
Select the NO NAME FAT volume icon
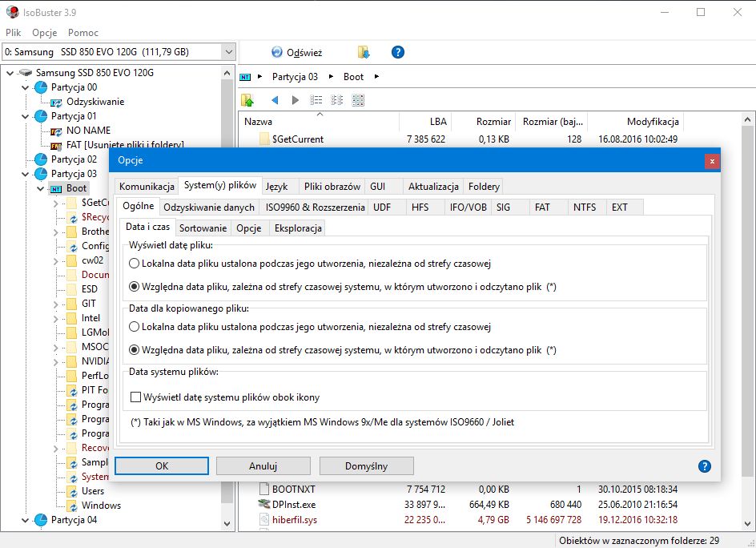pos(56,131)
